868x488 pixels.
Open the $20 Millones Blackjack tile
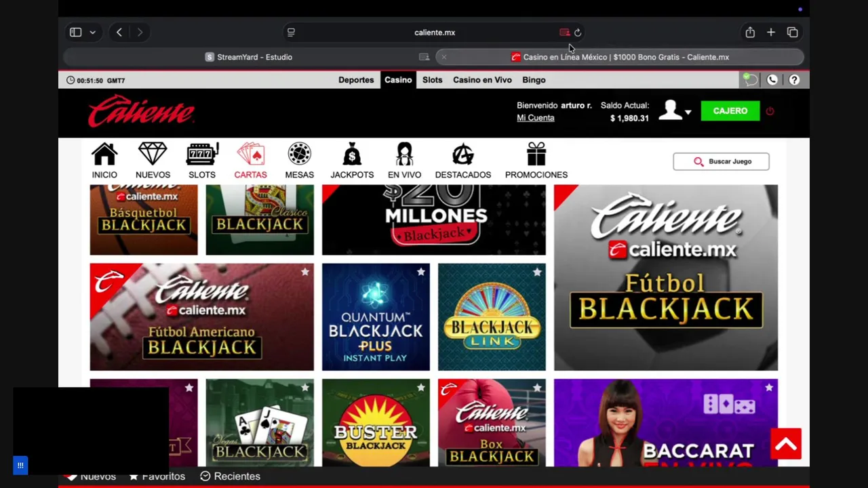434,220
